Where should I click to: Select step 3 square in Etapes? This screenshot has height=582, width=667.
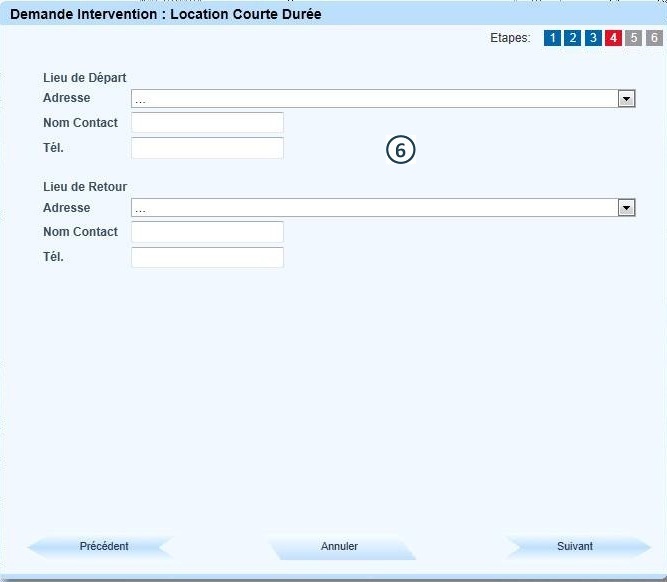[593, 39]
